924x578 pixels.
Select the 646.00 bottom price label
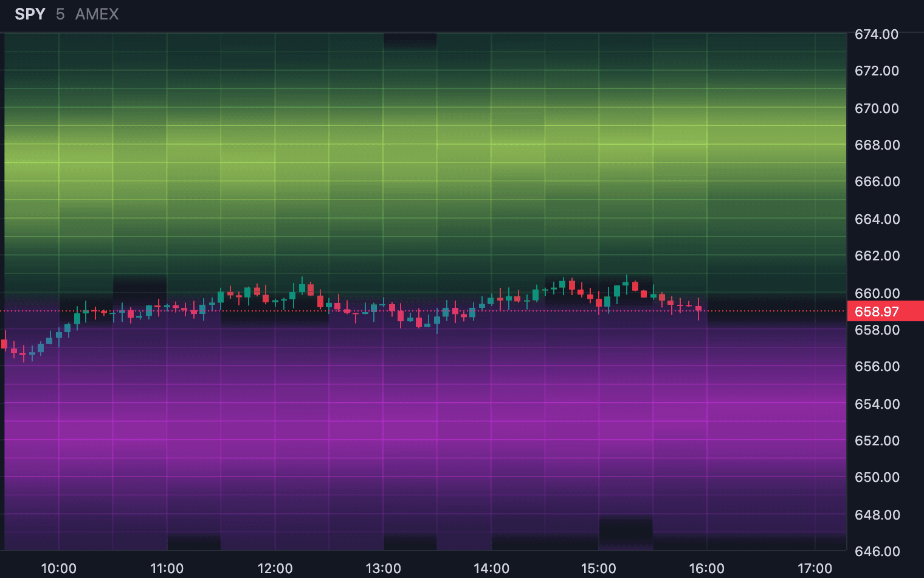(x=877, y=551)
